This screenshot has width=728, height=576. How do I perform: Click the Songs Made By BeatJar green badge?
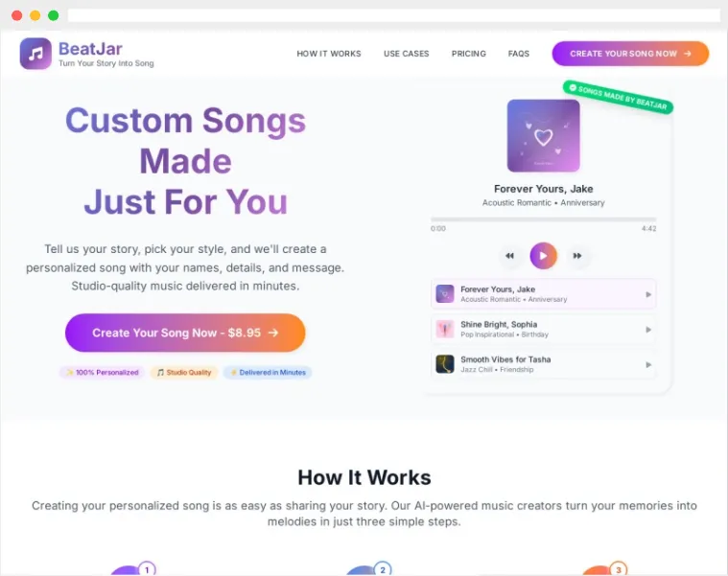click(x=618, y=97)
